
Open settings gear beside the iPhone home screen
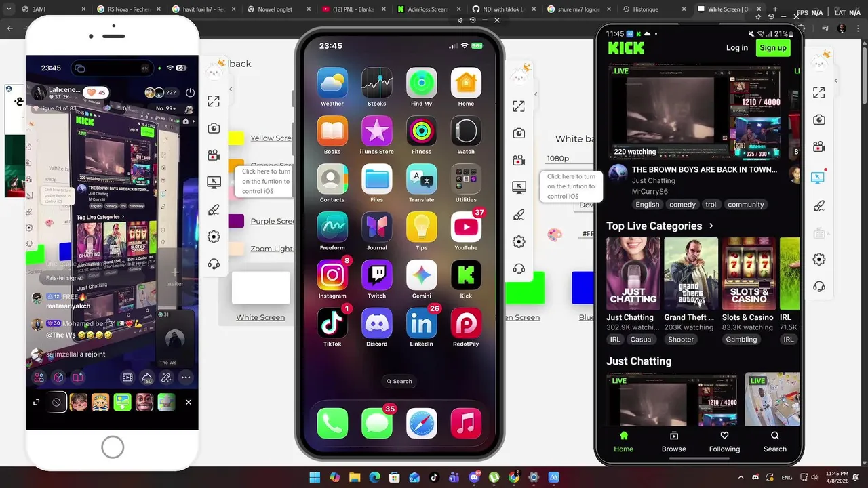coord(519,242)
